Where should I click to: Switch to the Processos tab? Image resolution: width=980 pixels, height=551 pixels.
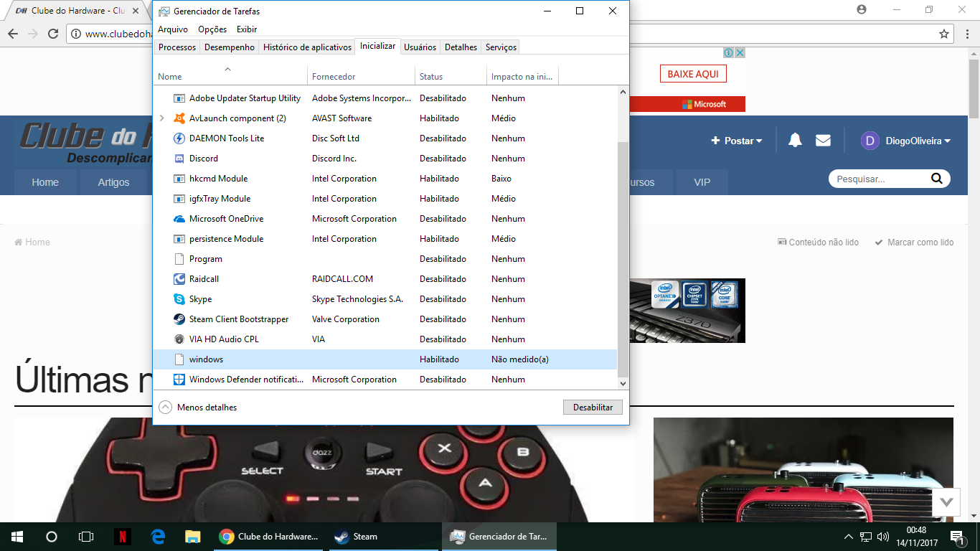point(177,47)
